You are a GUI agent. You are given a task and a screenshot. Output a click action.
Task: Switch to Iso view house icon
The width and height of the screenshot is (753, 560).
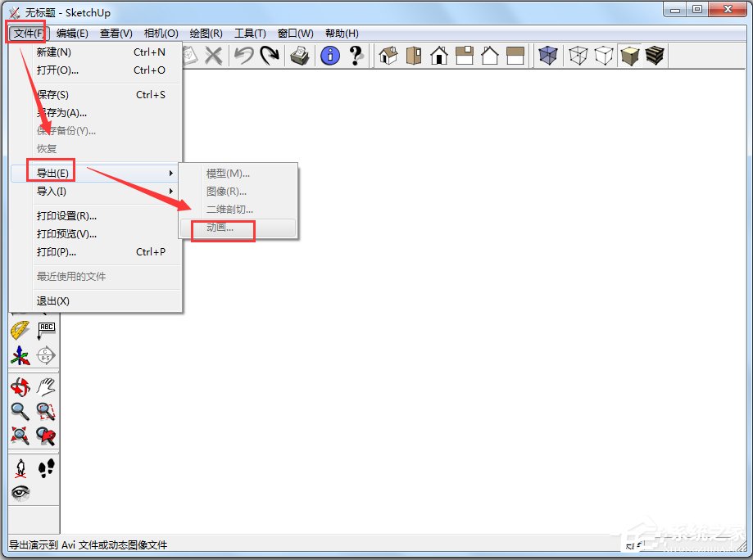(x=388, y=56)
